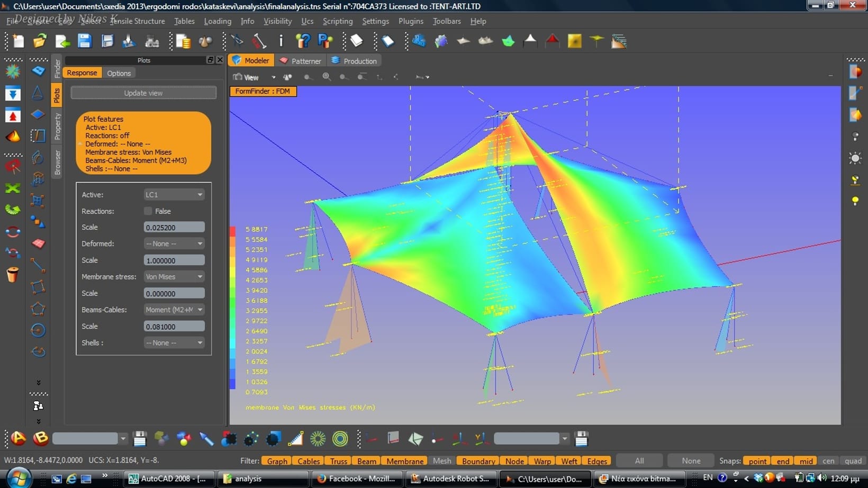
Task: Enable the cen snap toggle
Action: [828, 461]
